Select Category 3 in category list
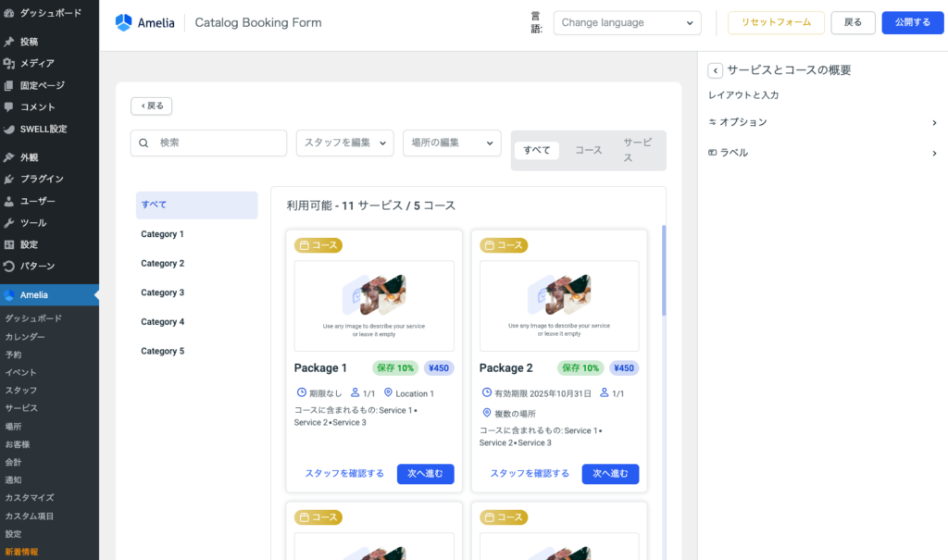 coord(163,292)
